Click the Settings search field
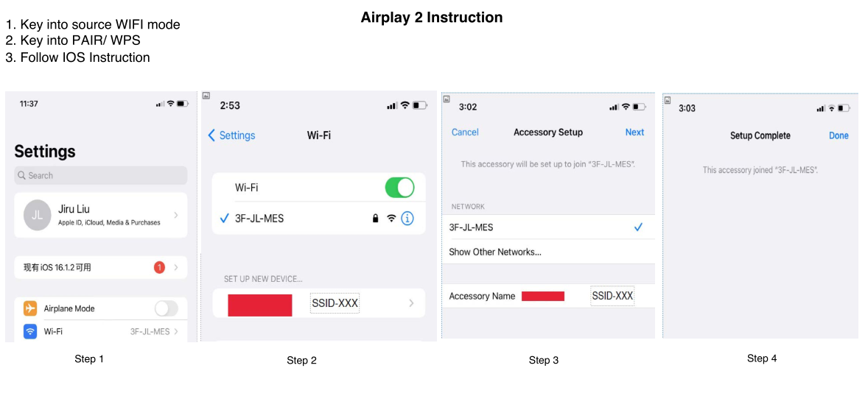 click(x=101, y=176)
